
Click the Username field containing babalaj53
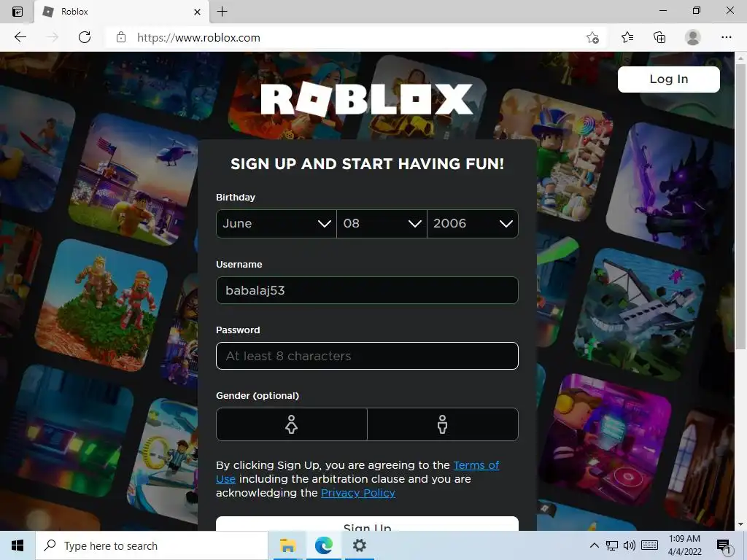point(367,290)
